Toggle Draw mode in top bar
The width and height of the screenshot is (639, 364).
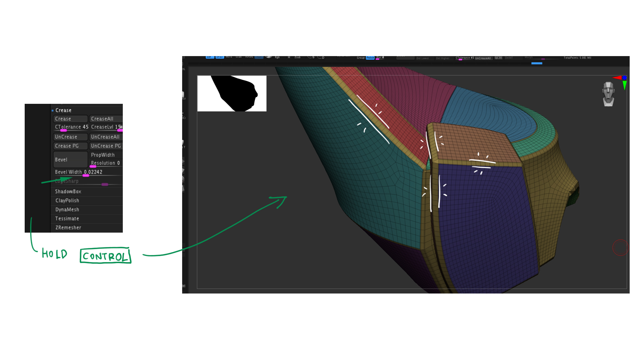[220, 57]
